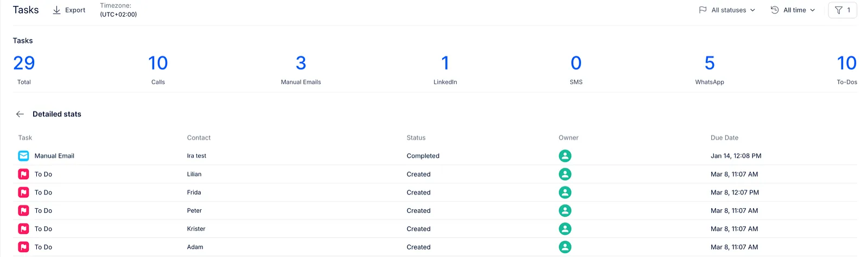Click the To Do flag icon in Lilian's row
868x257 pixels.
[x=23, y=174]
